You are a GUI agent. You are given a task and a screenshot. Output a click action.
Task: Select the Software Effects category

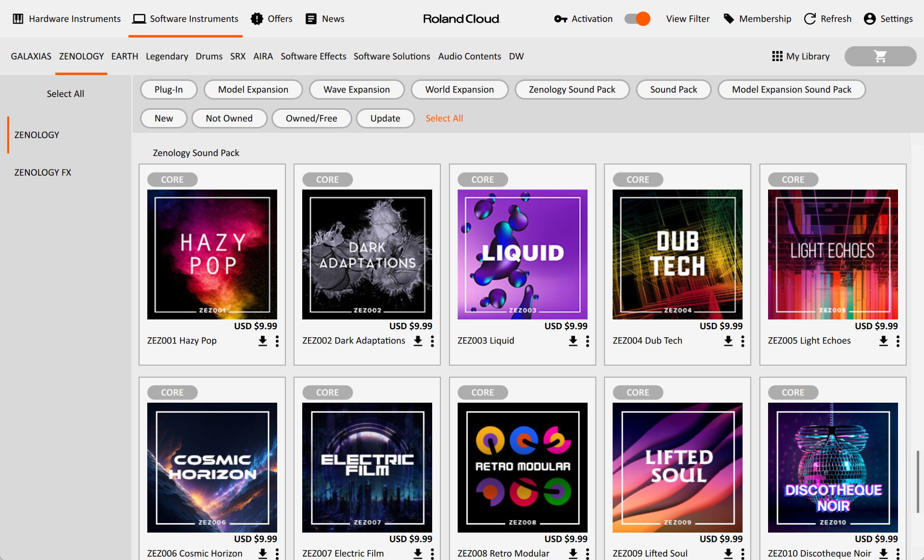[x=313, y=56]
